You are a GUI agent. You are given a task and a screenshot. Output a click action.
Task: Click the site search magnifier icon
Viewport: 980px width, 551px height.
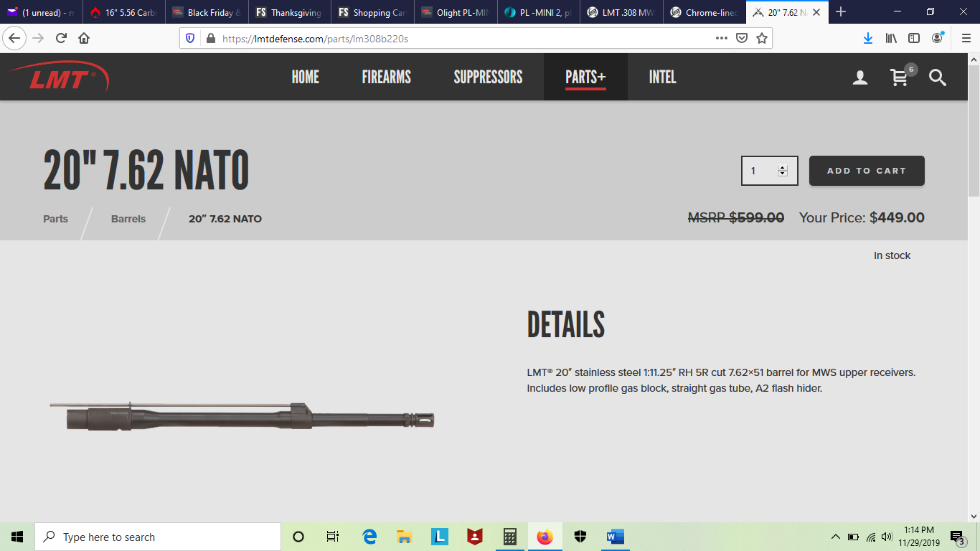(x=938, y=77)
